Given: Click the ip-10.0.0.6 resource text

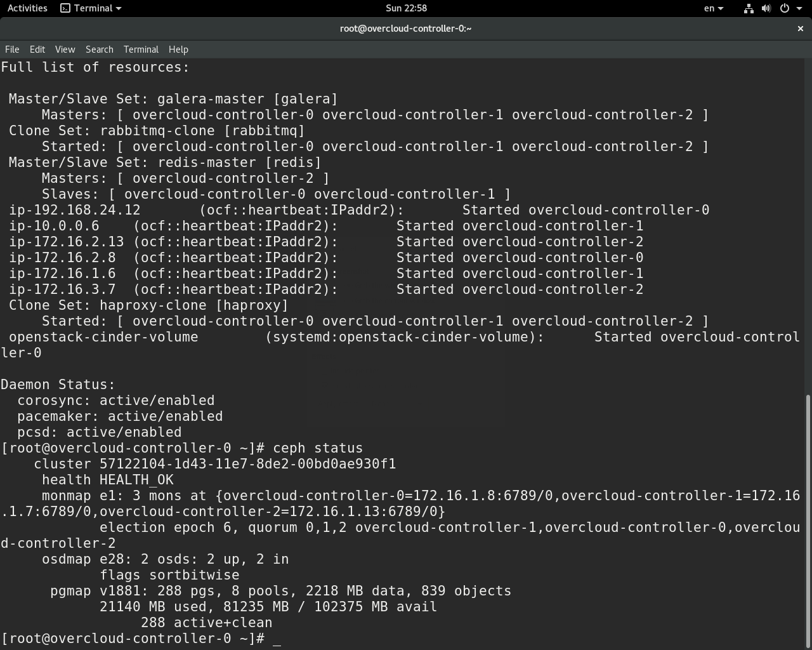Looking at the screenshot, I should (54, 226).
